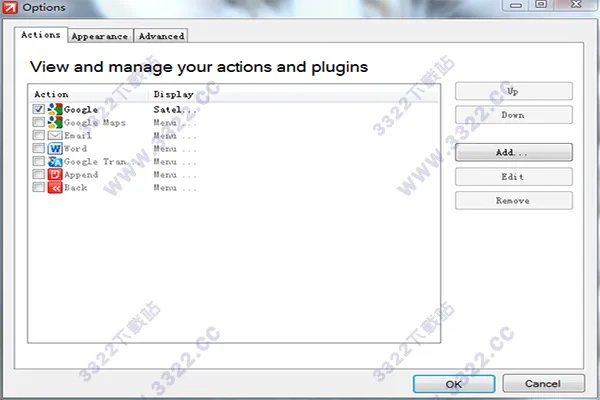Click the Google action icon
Image resolution: width=600 pixels, height=400 pixels.
55,109
